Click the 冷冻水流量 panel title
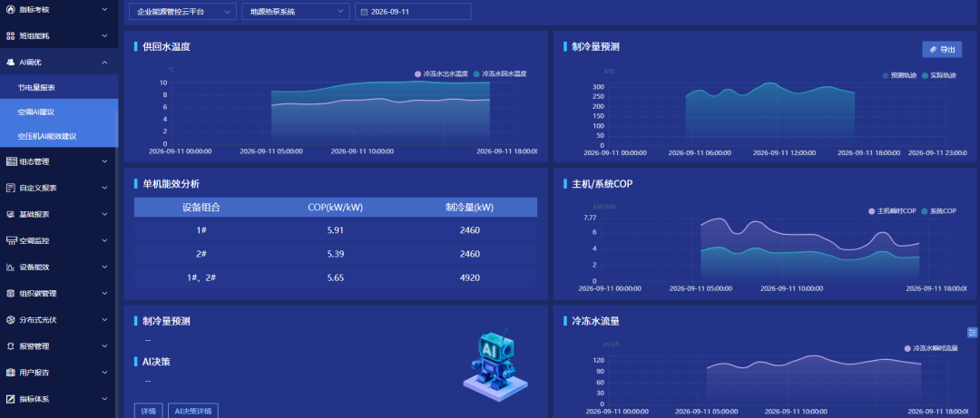Screen dimensions: 980x418 [x=595, y=321]
